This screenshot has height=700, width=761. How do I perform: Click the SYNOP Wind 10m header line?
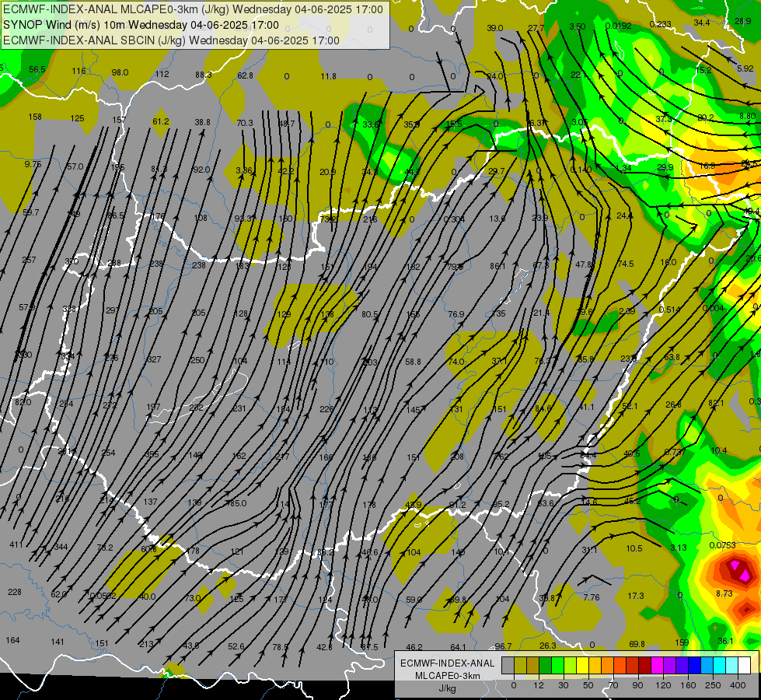(141, 25)
